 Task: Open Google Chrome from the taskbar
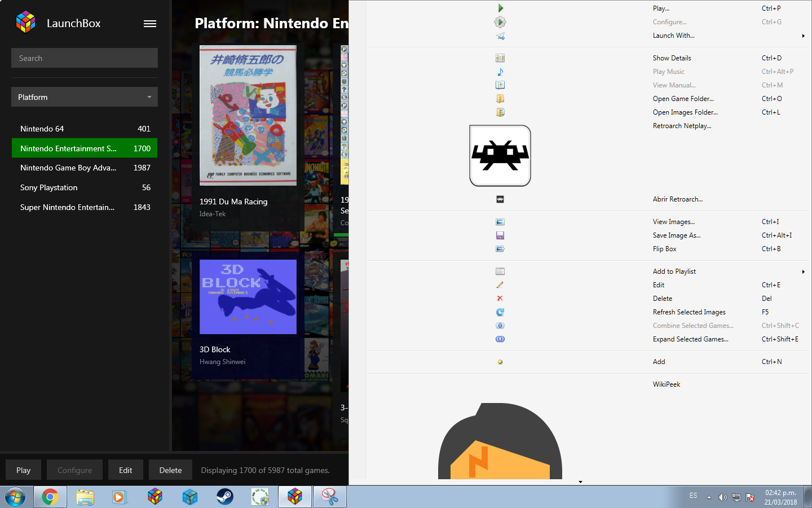tap(50, 497)
